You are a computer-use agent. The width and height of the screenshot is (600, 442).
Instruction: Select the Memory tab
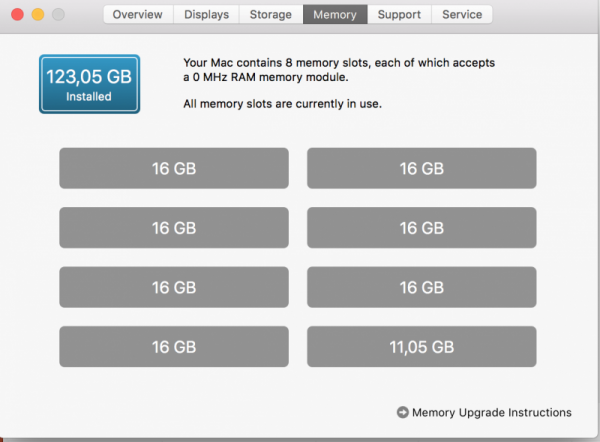click(334, 15)
